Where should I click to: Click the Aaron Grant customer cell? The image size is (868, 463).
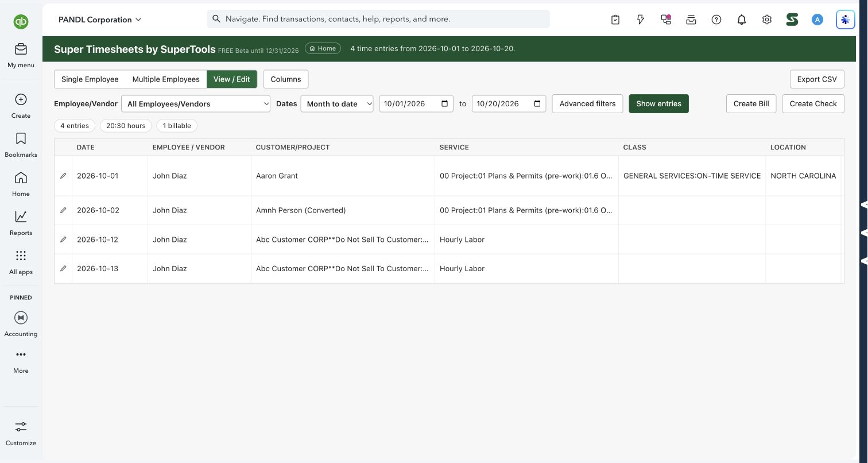pos(343,176)
